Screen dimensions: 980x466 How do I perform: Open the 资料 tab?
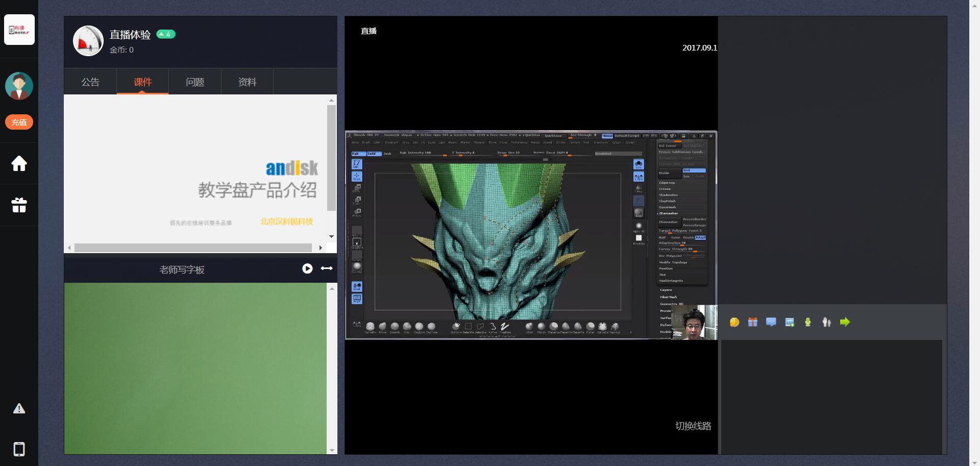coord(247,82)
